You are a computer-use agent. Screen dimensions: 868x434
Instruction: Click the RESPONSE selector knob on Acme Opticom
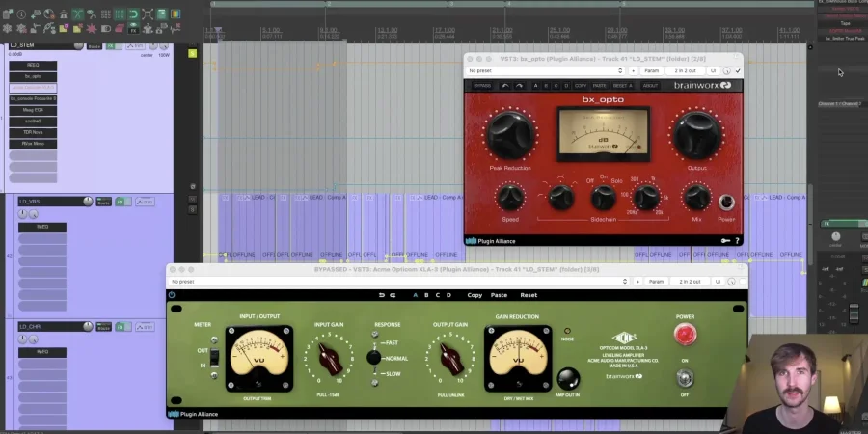point(374,358)
